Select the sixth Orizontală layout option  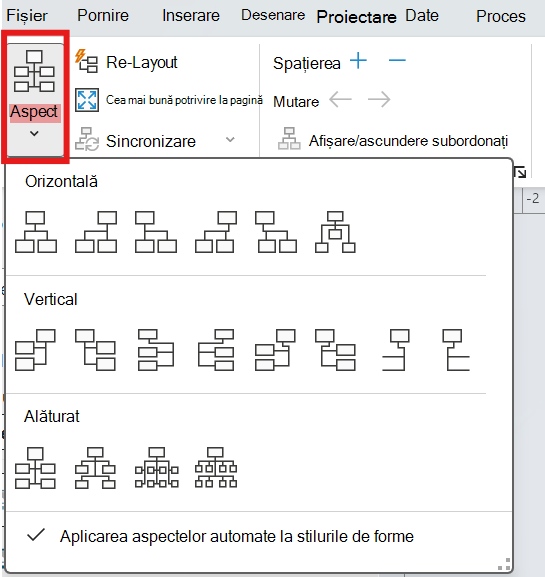coord(335,232)
